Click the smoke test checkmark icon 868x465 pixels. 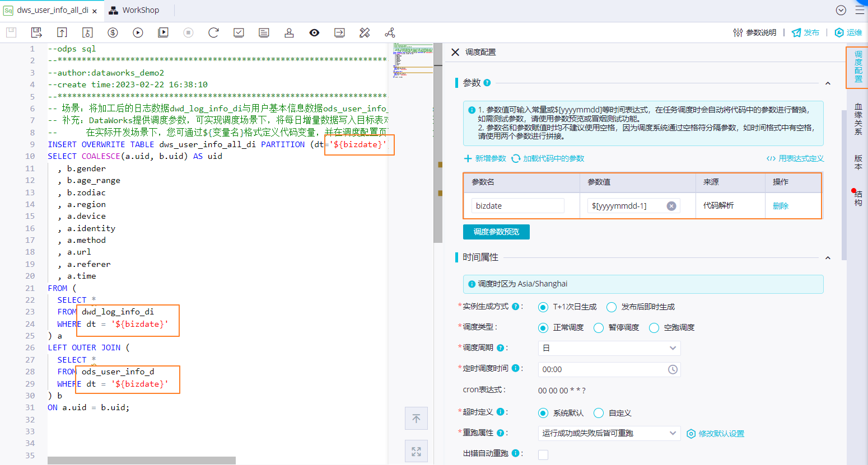(239, 32)
